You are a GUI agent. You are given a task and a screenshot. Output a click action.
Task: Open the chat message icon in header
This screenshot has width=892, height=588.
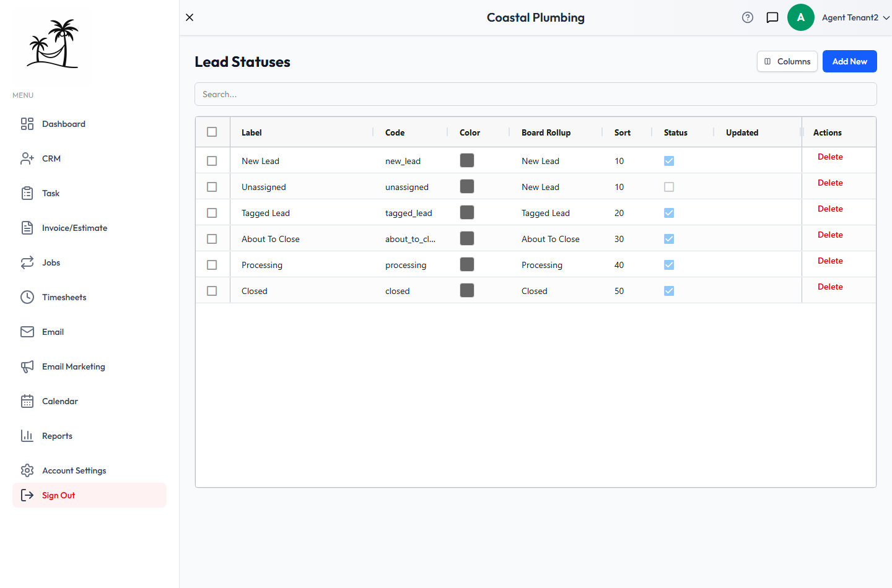tap(772, 17)
